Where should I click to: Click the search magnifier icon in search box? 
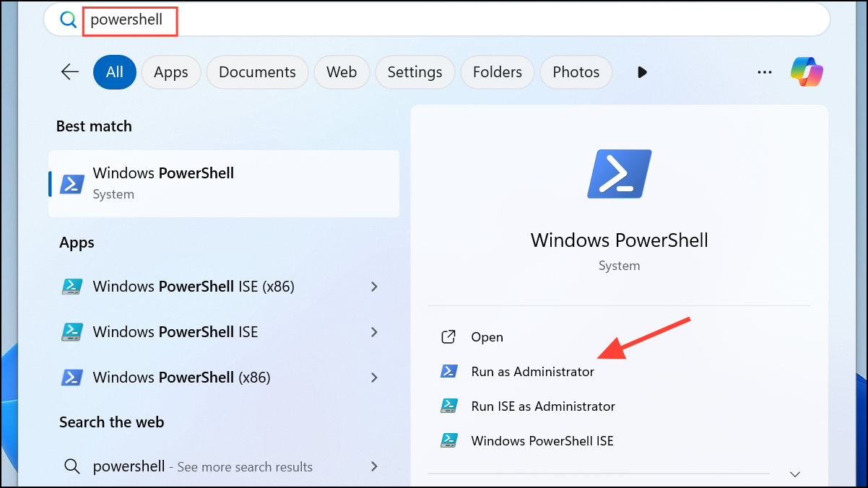(x=69, y=20)
